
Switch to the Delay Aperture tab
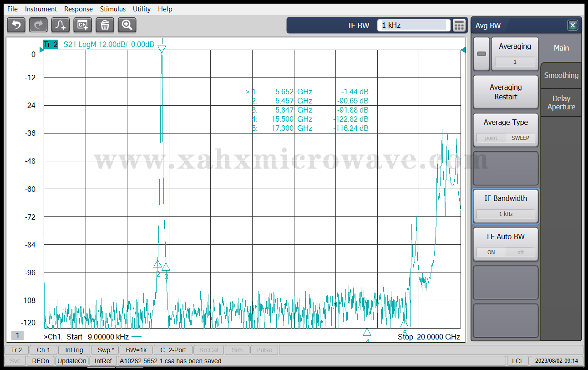coord(561,103)
